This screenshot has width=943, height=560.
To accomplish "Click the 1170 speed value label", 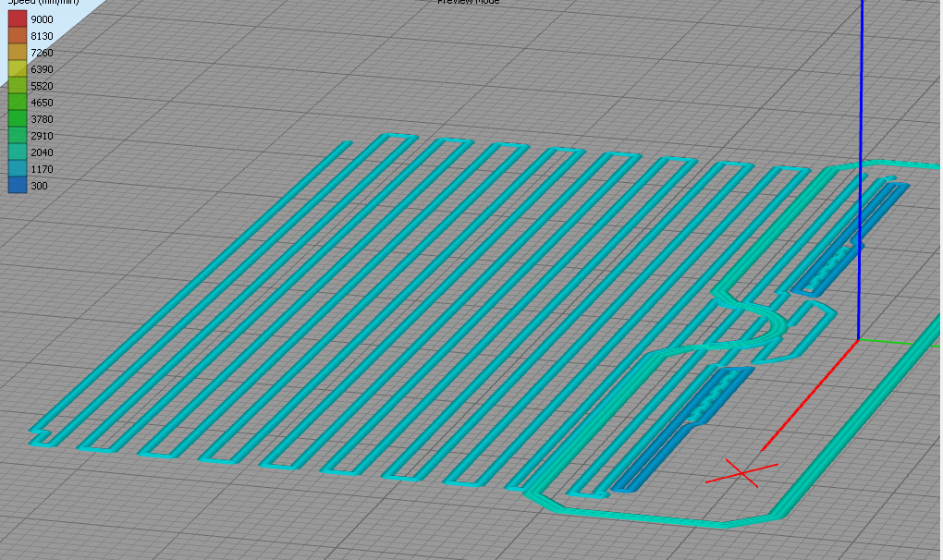I will 43,169.
